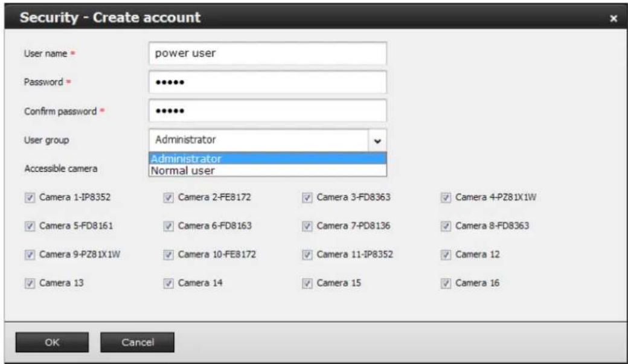628x364 pixels.
Task: Click the Confirm password label
Action: (60, 111)
